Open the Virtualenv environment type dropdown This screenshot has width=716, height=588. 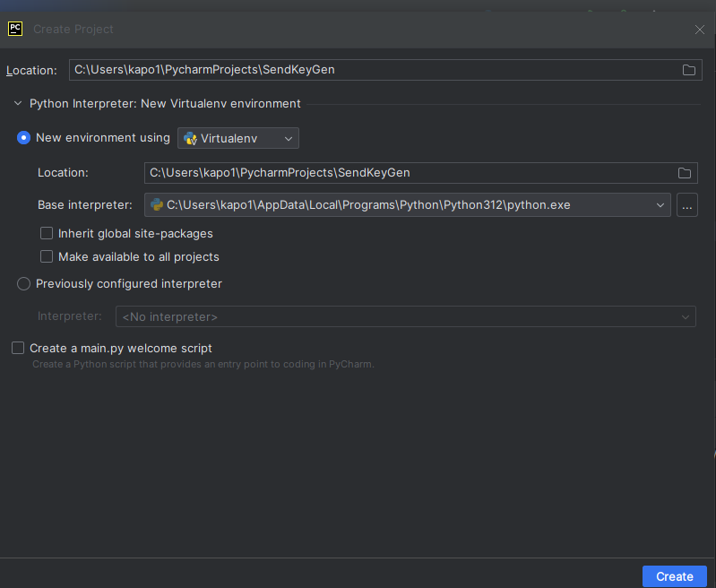click(237, 138)
